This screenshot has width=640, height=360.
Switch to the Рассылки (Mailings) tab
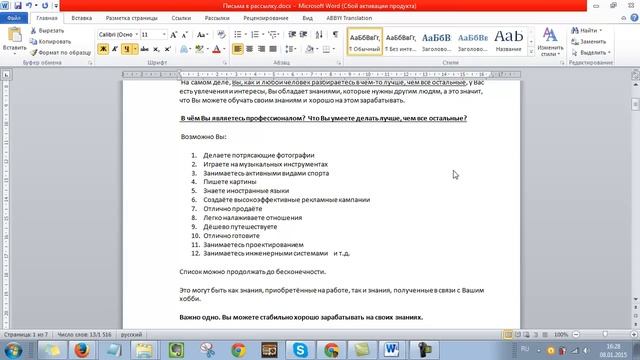217,18
